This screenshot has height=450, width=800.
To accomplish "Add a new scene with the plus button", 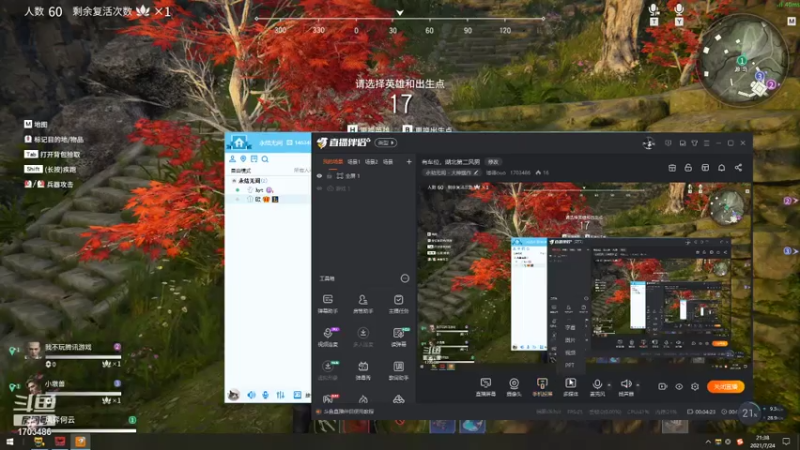I will coord(409,162).
